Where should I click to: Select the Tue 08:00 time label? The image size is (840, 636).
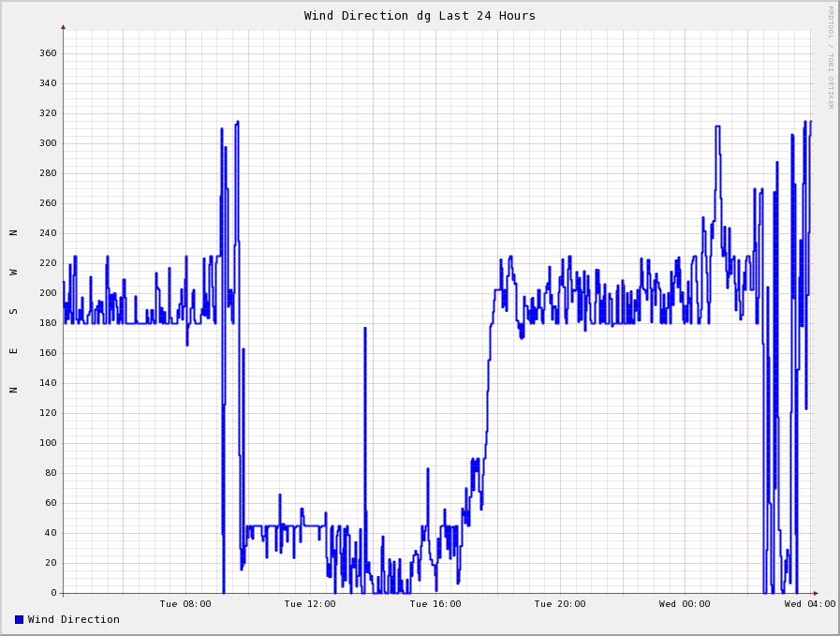coord(185,604)
